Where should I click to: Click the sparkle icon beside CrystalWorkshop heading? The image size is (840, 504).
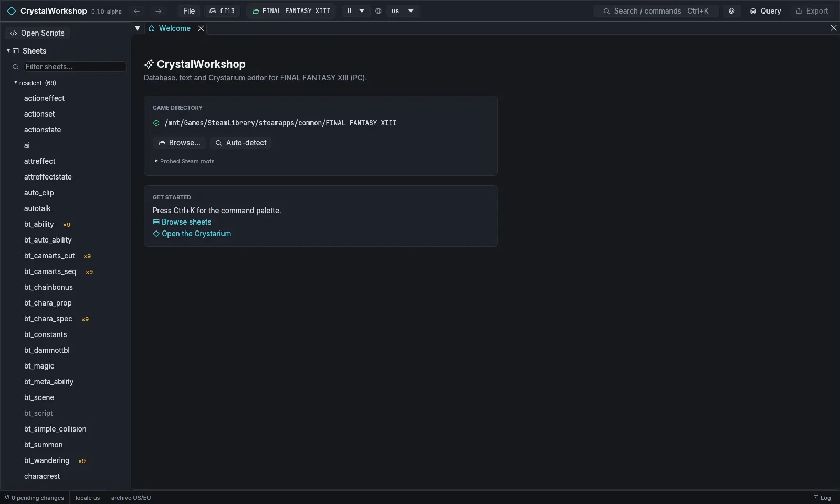149,64
